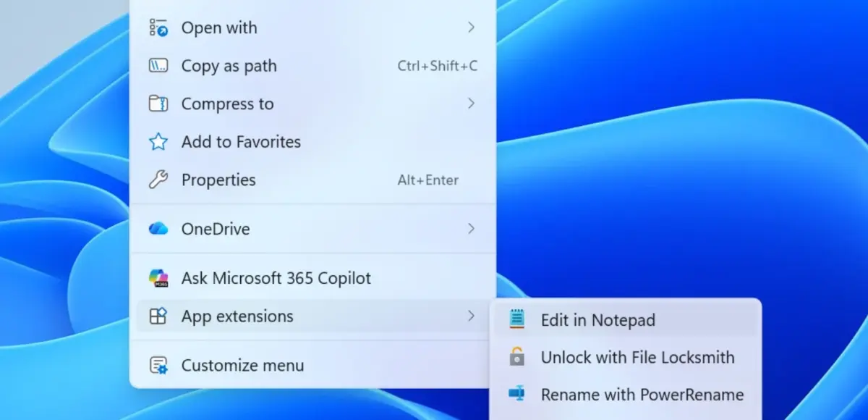The height and width of the screenshot is (420, 868).
Task: Expand the OneDrive submenu arrow
Action: 471,229
